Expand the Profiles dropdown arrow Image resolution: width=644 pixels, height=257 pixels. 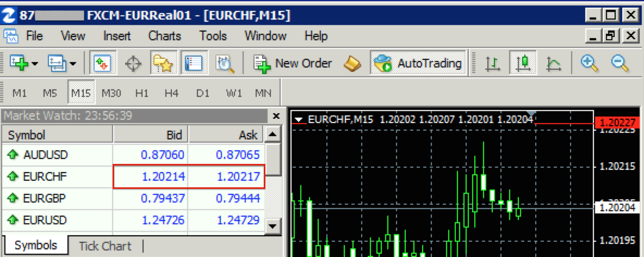[x=73, y=64]
